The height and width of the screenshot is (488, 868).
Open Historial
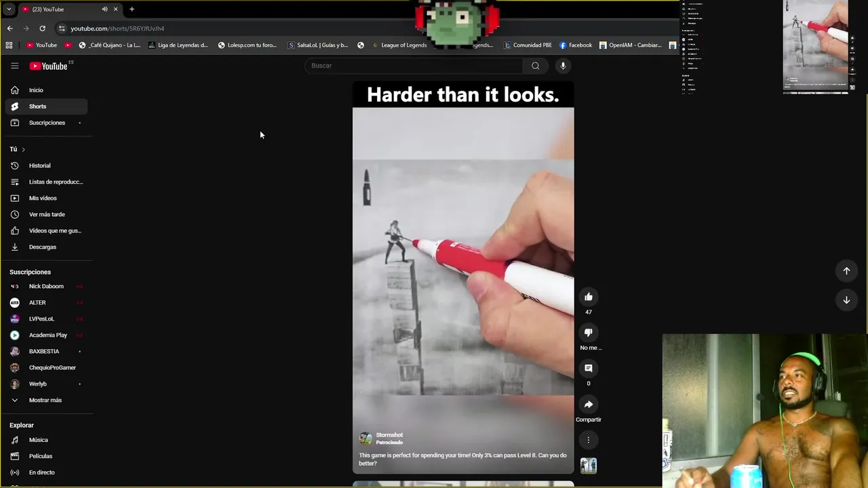(x=46, y=165)
